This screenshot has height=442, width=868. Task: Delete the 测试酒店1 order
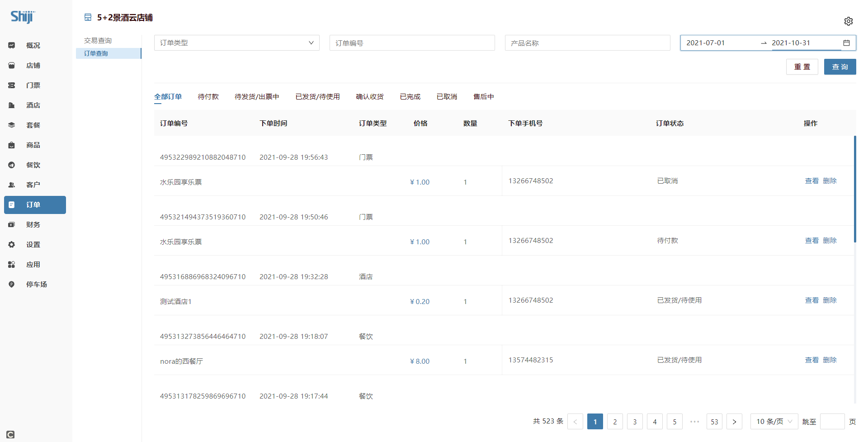click(x=830, y=300)
